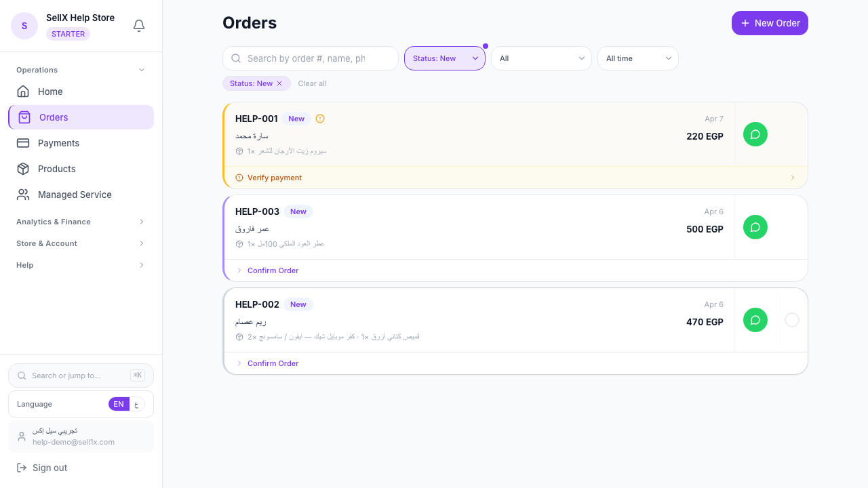The image size is (868, 488).
Task: Click the notification bell icon
Action: (x=139, y=25)
